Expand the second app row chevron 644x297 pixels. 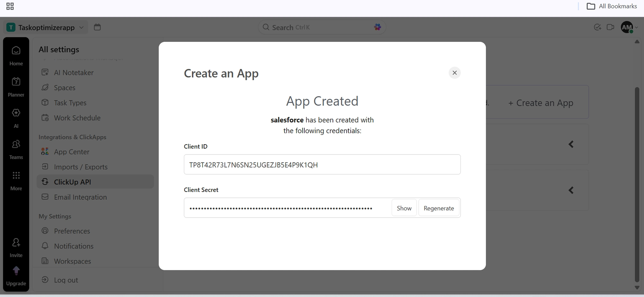[571, 190]
